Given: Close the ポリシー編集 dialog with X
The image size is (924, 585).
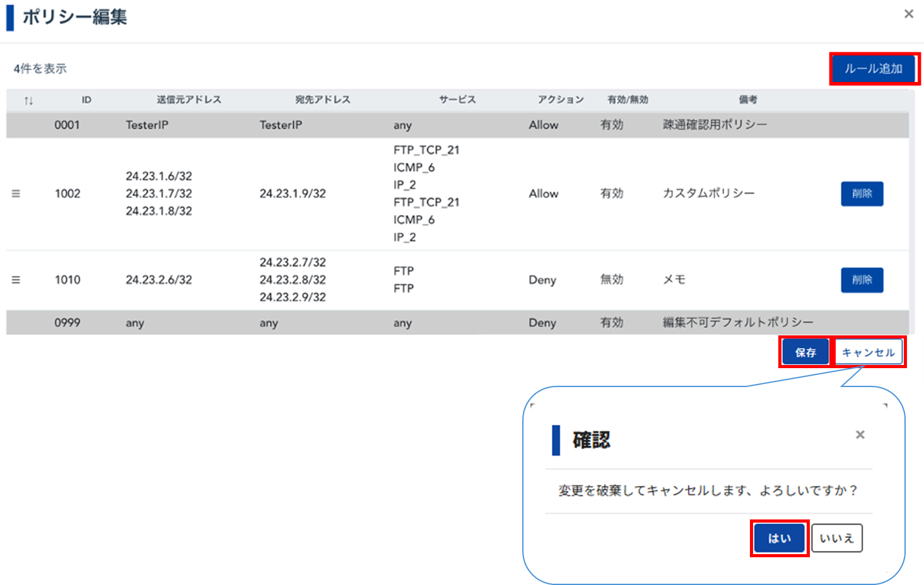Looking at the screenshot, I should pos(908,14).
